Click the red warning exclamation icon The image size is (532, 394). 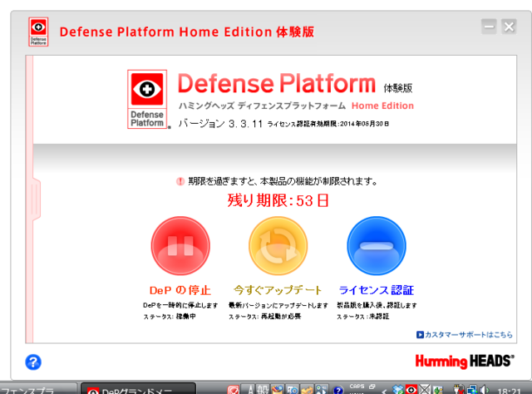coord(180,181)
